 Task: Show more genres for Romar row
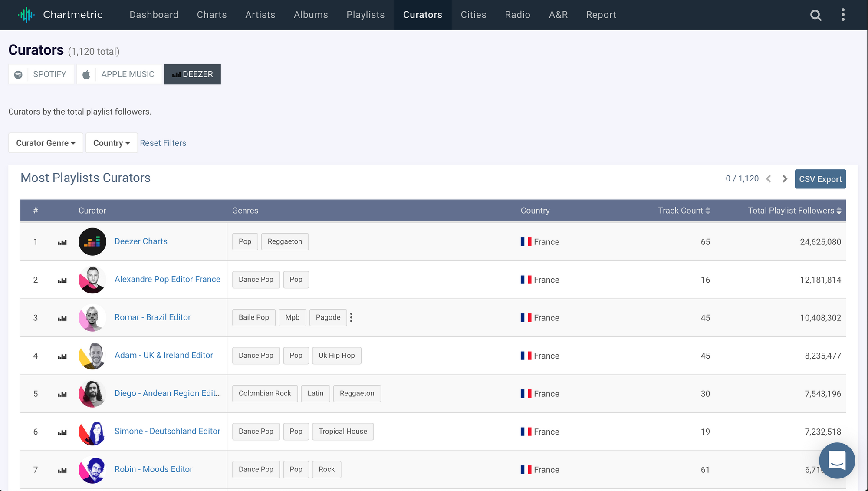point(351,317)
